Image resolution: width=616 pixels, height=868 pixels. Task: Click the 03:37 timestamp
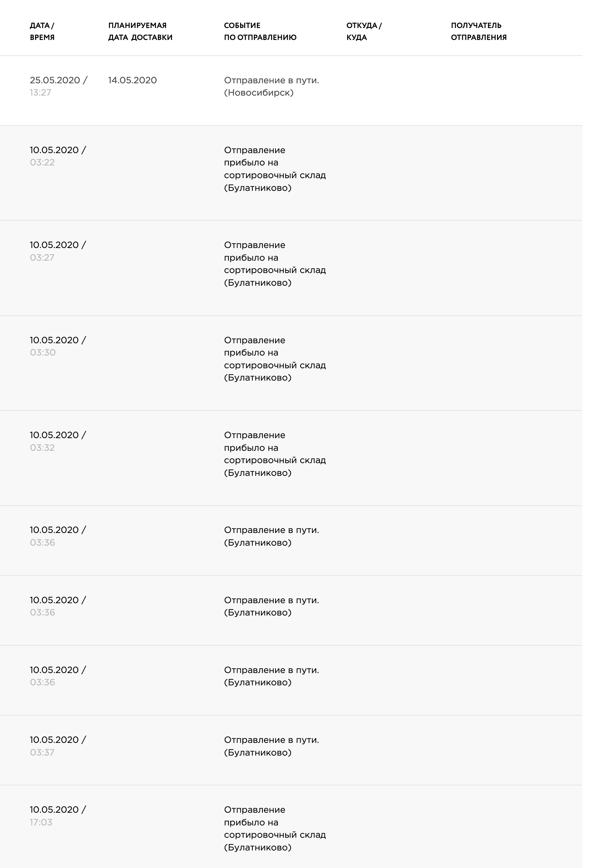click(42, 752)
